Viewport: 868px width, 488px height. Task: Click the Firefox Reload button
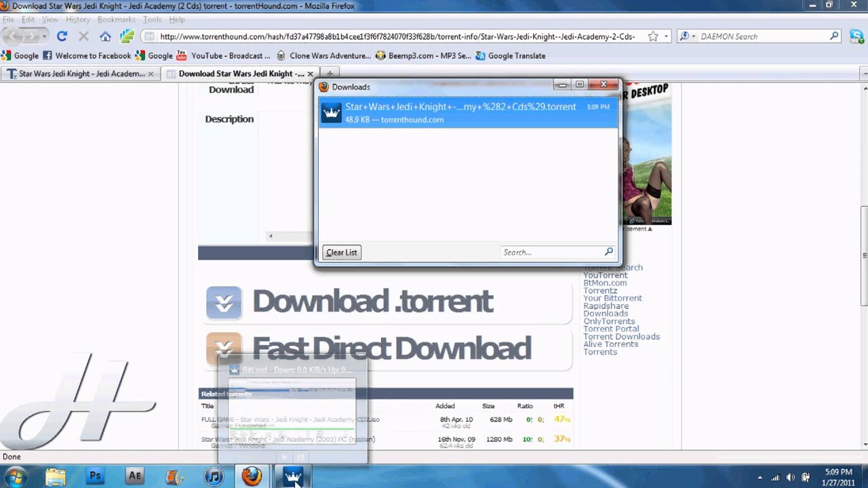62,36
